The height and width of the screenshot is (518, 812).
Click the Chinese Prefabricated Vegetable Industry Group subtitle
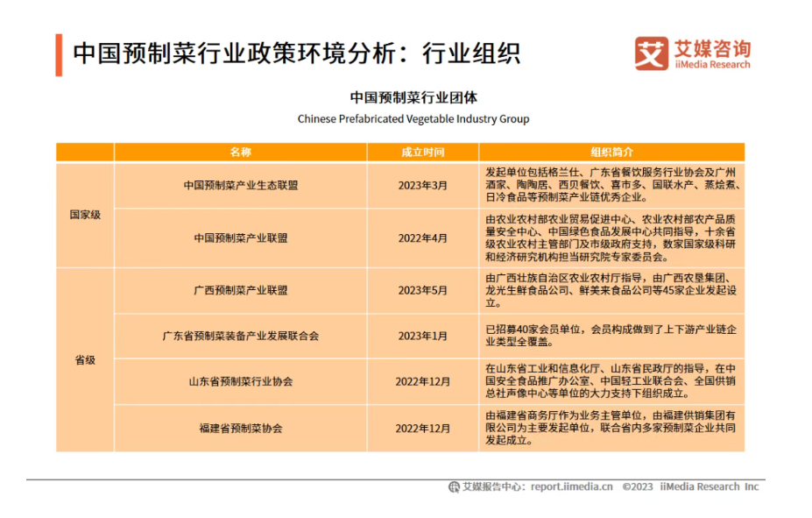coord(413,118)
